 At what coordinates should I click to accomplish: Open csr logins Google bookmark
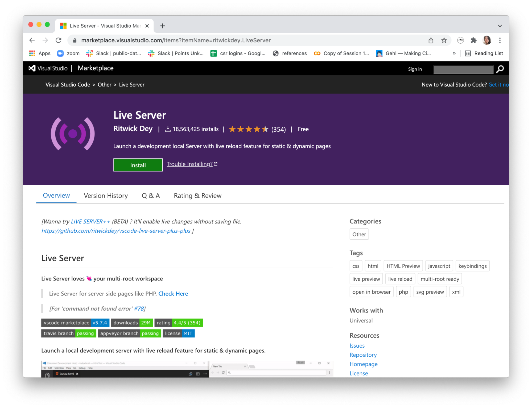(238, 53)
